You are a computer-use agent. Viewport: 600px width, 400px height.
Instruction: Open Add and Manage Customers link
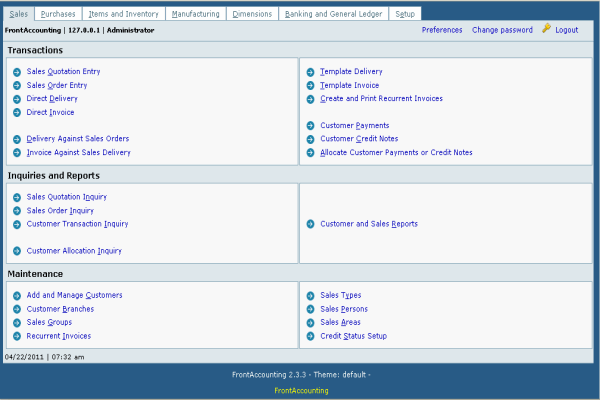tap(75, 296)
